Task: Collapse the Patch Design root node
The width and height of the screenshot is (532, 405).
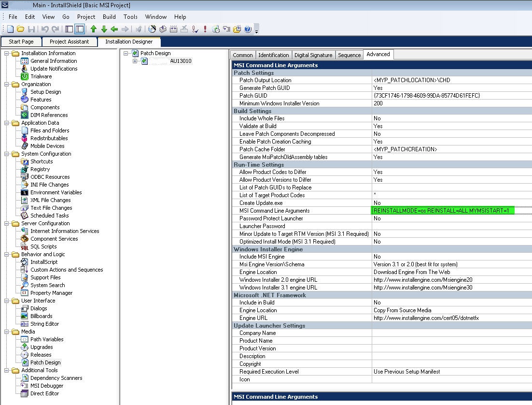Action: click(126, 53)
